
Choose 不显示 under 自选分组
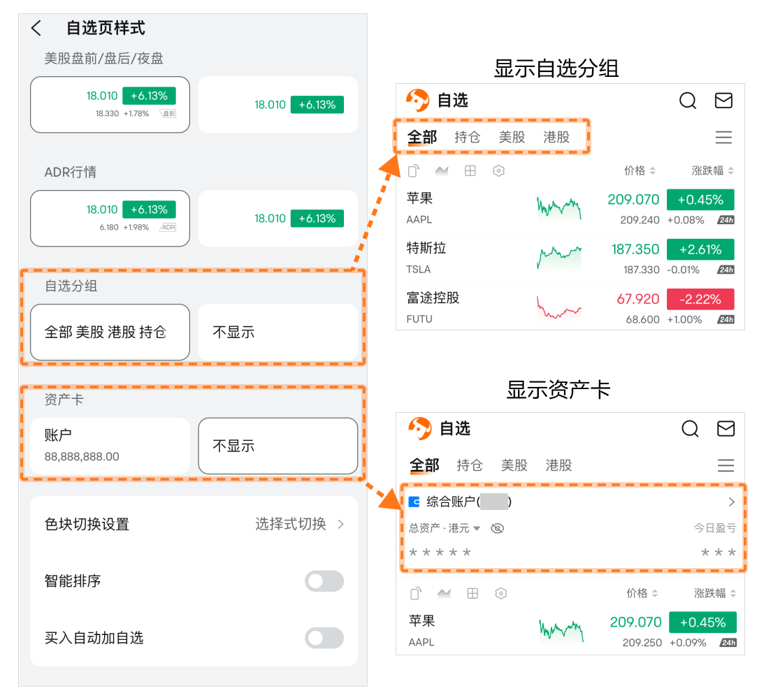(x=278, y=332)
